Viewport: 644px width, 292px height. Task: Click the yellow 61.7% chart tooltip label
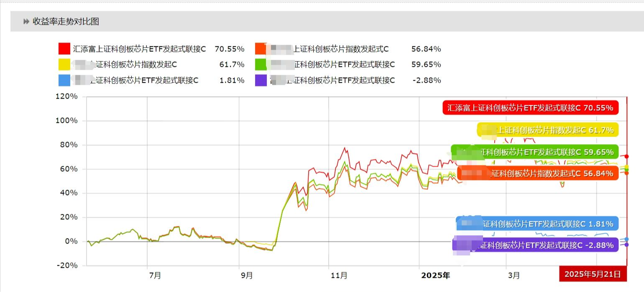(547, 130)
